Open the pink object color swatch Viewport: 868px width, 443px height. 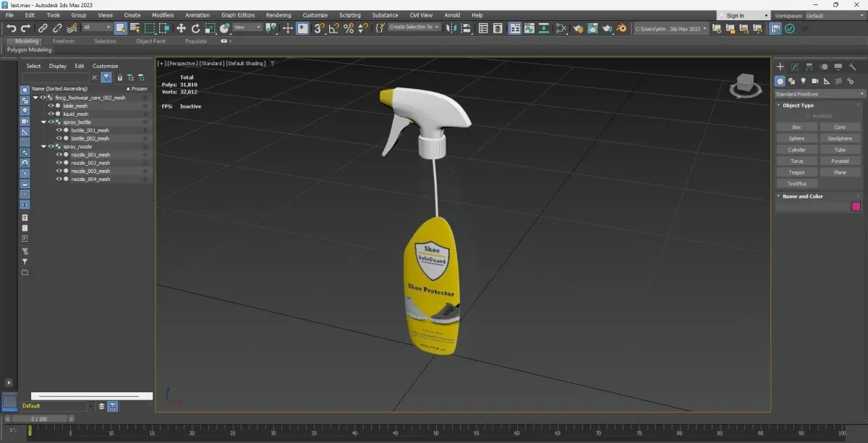pyautogui.click(x=856, y=206)
